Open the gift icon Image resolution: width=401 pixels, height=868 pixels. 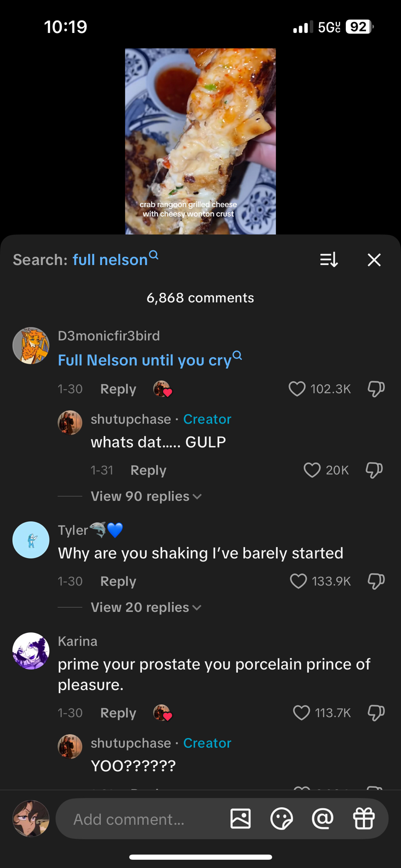(364, 819)
